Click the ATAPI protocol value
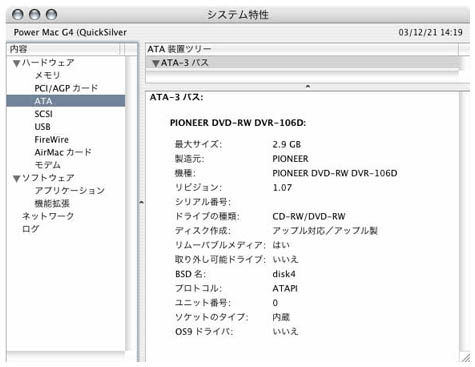The width and height of the screenshot is (475, 367). coord(285,288)
